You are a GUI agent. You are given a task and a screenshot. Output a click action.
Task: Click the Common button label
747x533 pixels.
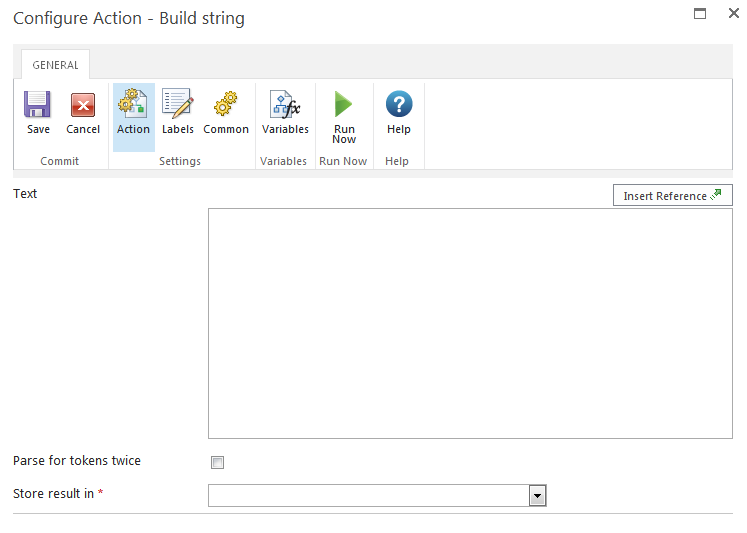[x=226, y=129]
